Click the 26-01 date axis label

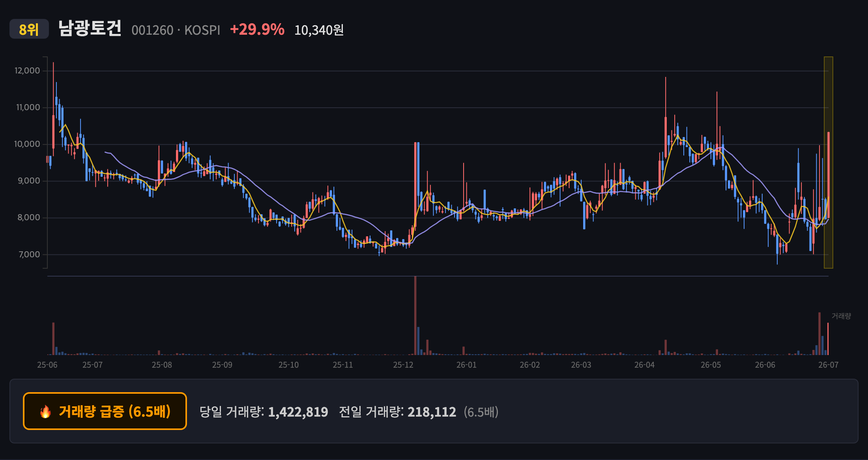[466, 365]
